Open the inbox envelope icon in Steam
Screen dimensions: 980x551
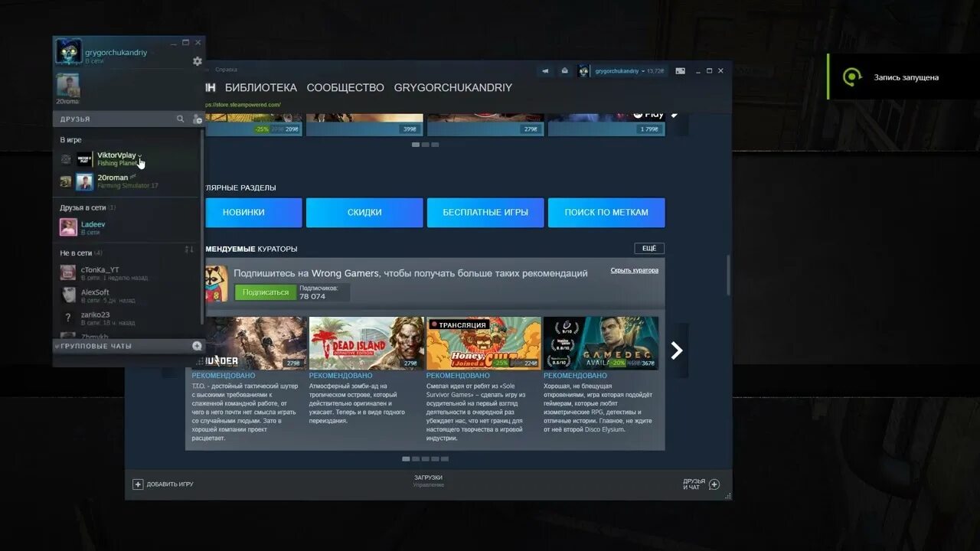(x=565, y=70)
